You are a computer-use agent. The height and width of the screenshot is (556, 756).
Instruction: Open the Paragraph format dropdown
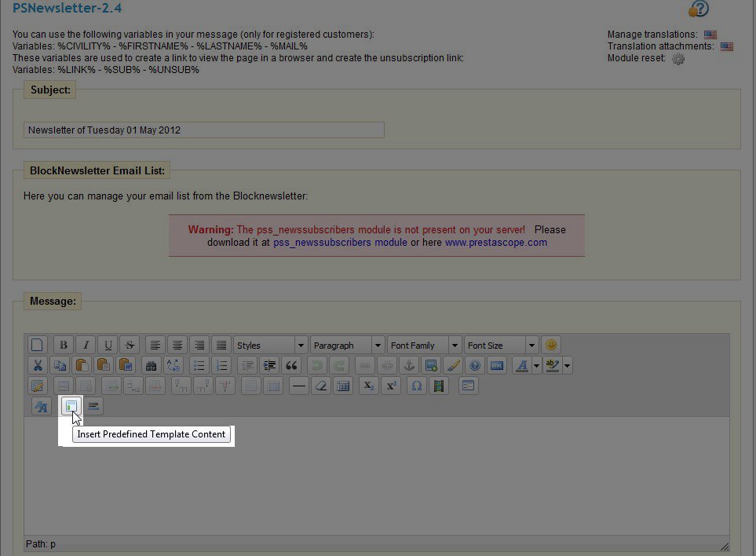pos(347,345)
